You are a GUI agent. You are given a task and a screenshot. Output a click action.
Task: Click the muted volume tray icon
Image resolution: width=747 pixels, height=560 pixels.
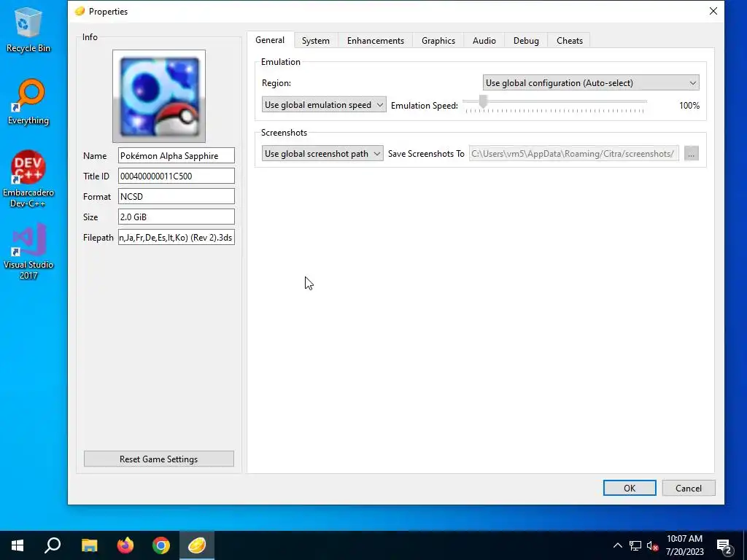653,545
